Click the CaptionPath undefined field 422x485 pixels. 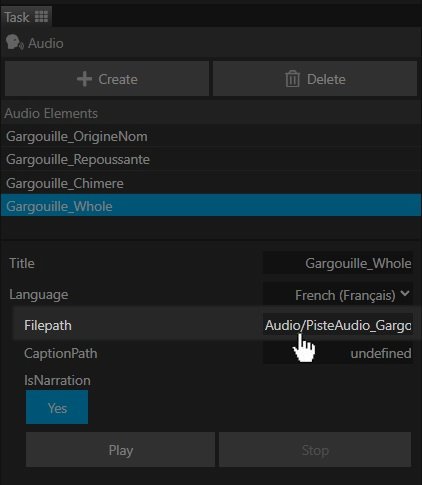click(x=338, y=353)
